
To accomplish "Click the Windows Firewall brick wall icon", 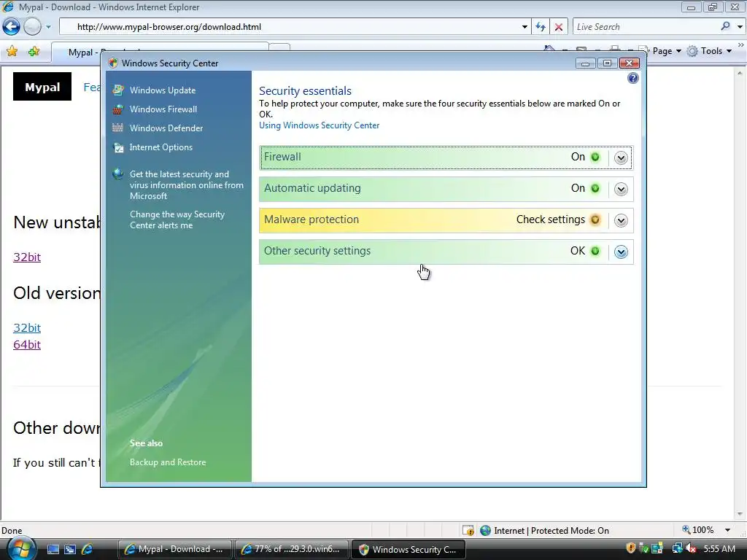I will [x=117, y=109].
